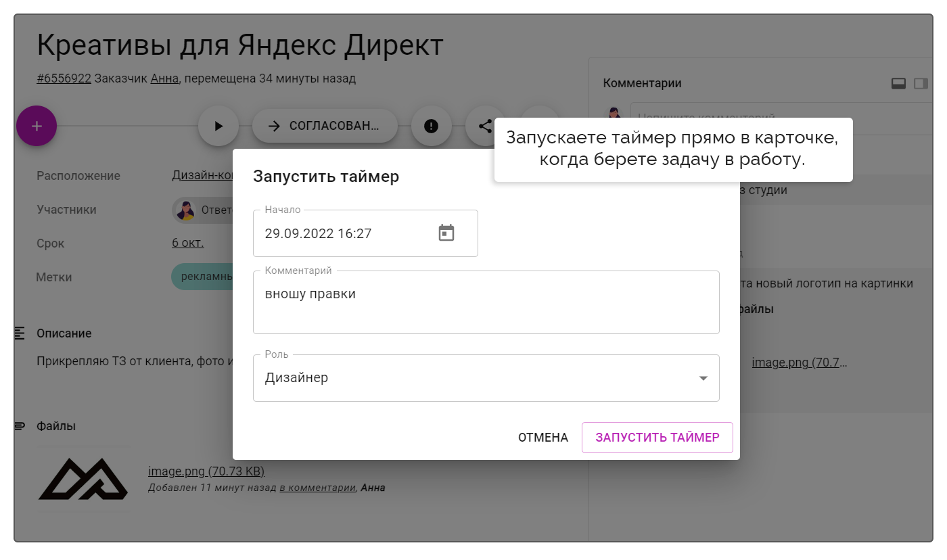
Task: Click the play timer icon in card
Action: [218, 126]
